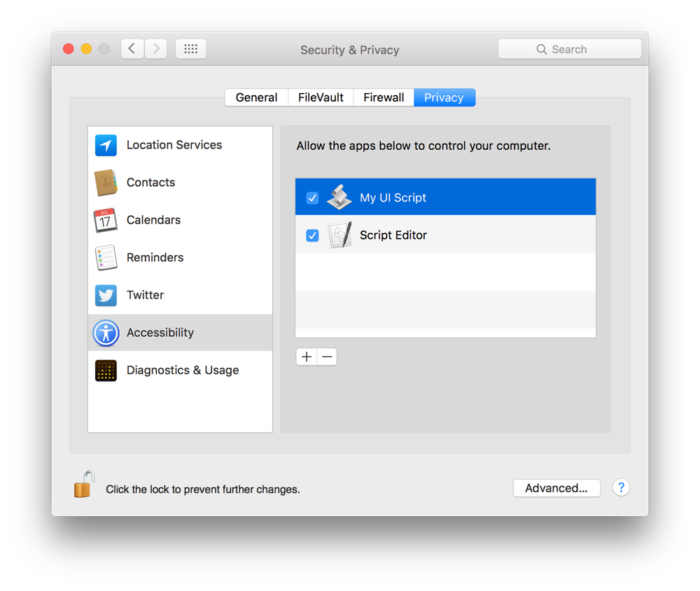
Task: Select the Script Editor name
Action: (393, 235)
